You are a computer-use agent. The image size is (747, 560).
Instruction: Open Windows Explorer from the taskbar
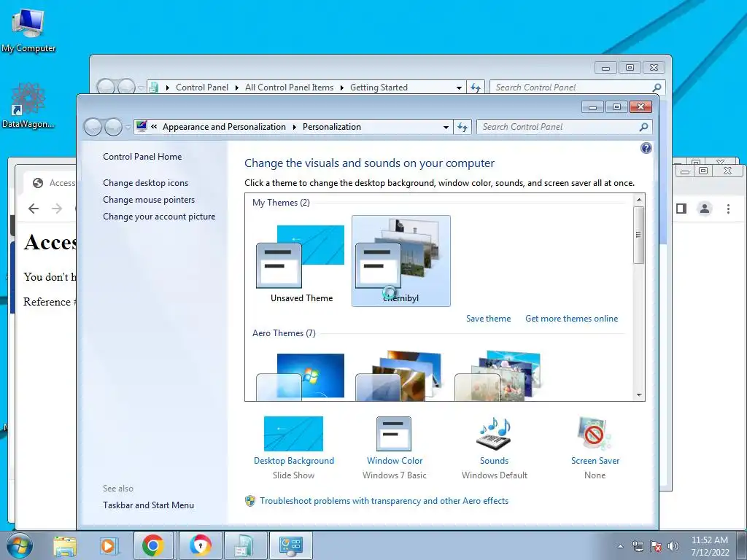point(65,545)
